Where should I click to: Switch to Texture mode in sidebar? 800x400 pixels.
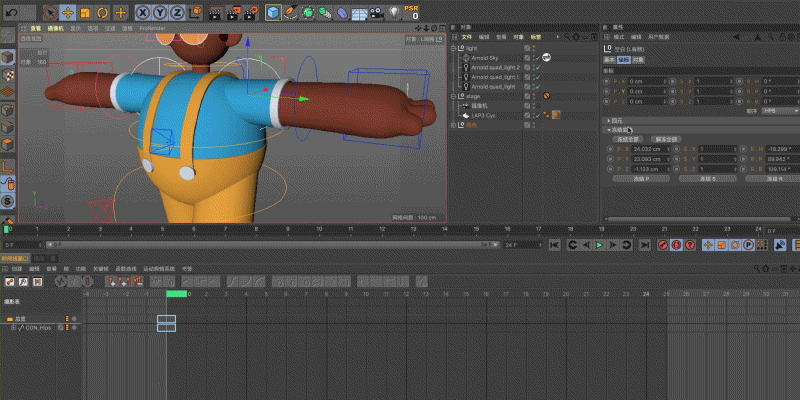pyautogui.click(x=8, y=75)
